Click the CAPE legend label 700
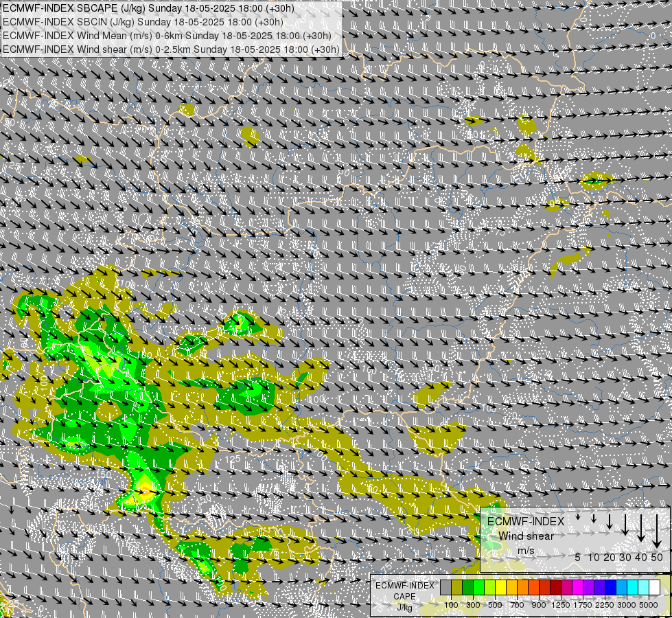The width and height of the screenshot is (672, 618). click(518, 605)
